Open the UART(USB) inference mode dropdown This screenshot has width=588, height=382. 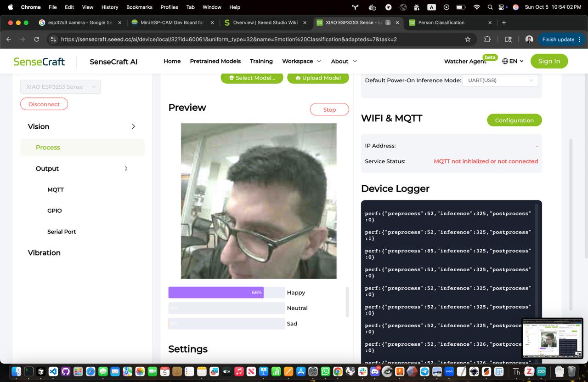[x=500, y=80]
